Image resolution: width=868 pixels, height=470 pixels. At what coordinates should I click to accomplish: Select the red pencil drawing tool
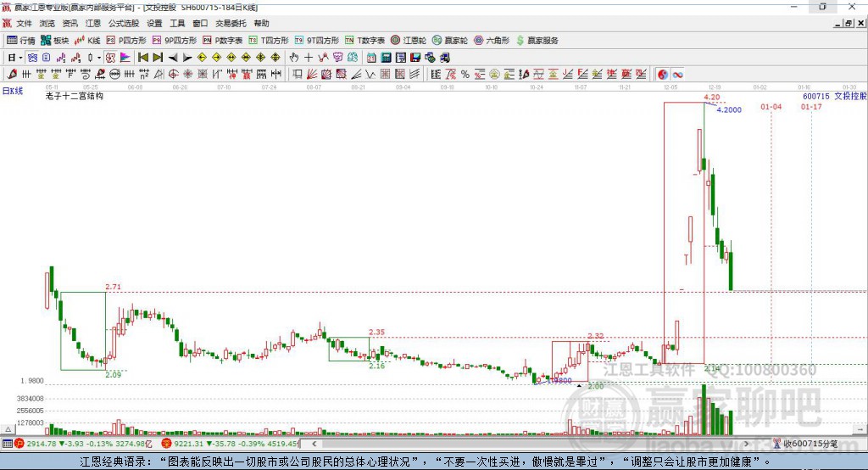[x=12, y=75]
